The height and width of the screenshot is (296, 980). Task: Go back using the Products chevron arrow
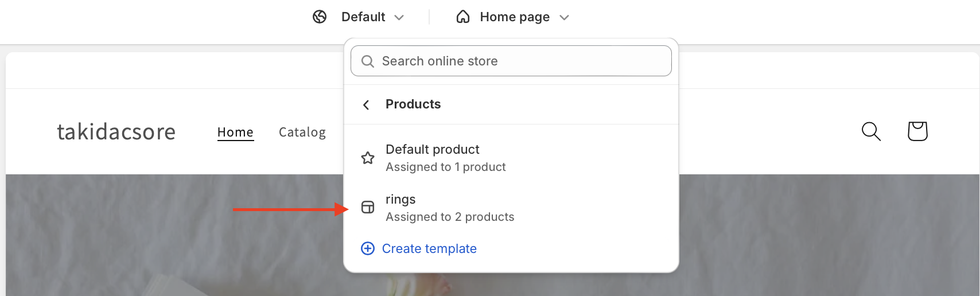[366, 104]
